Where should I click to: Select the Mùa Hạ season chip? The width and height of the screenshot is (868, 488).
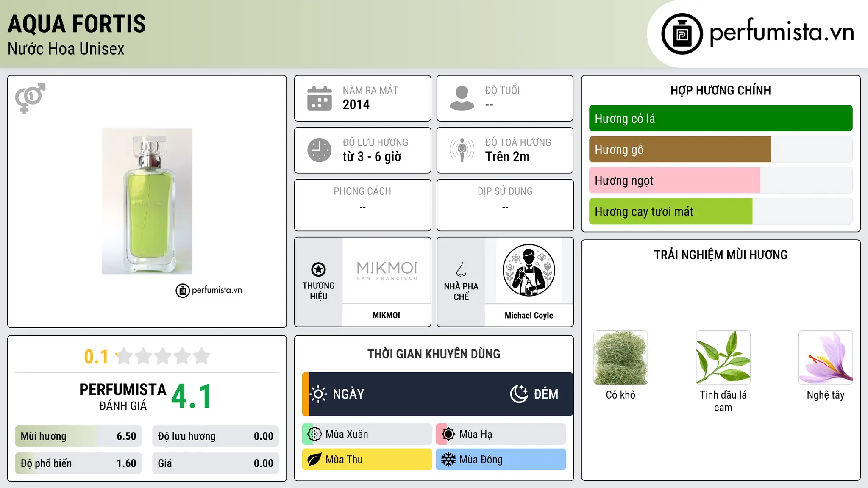[501, 434]
